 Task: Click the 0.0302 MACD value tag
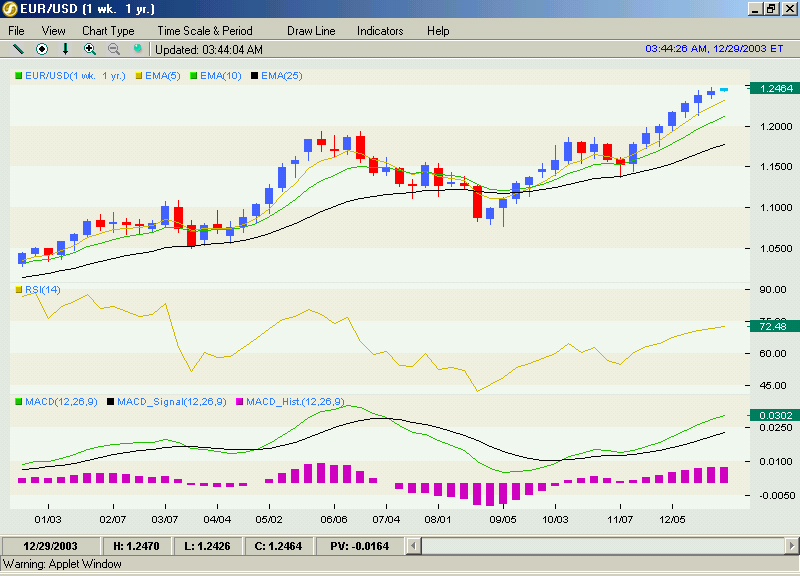click(774, 416)
